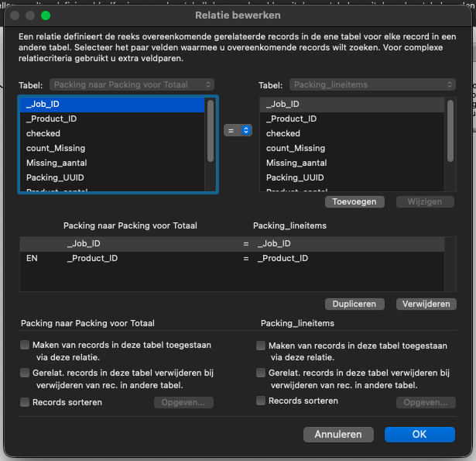Click the Dupliceren button

(x=354, y=304)
